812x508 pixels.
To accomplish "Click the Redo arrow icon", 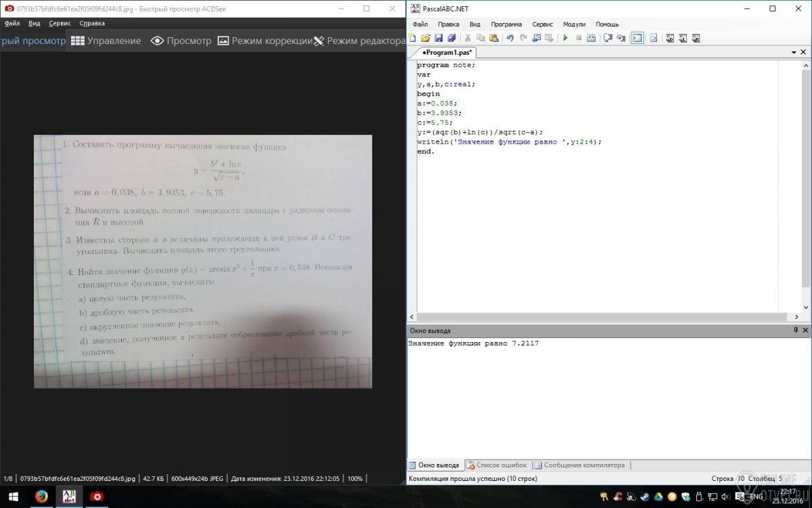I will (523, 38).
